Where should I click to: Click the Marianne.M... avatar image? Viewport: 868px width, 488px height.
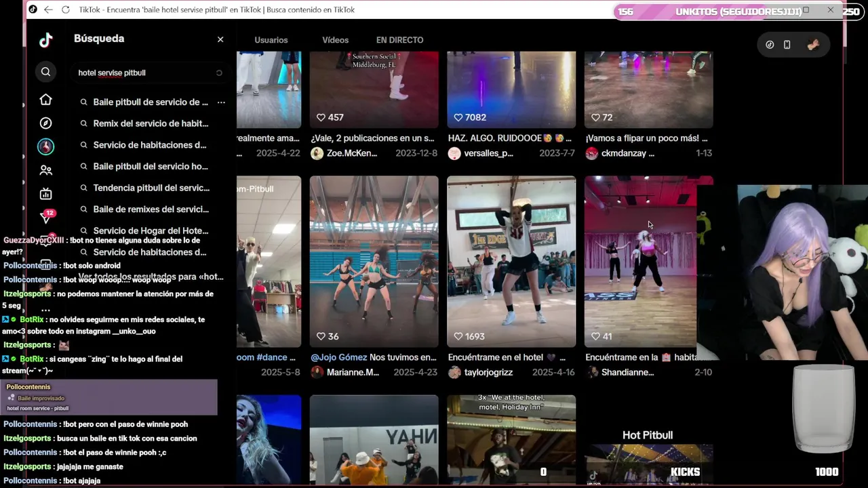click(317, 372)
